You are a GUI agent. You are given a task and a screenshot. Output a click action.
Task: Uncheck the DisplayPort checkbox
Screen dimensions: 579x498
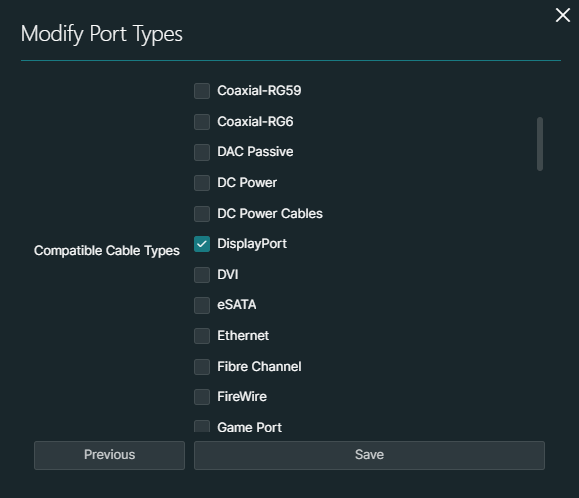pos(202,244)
